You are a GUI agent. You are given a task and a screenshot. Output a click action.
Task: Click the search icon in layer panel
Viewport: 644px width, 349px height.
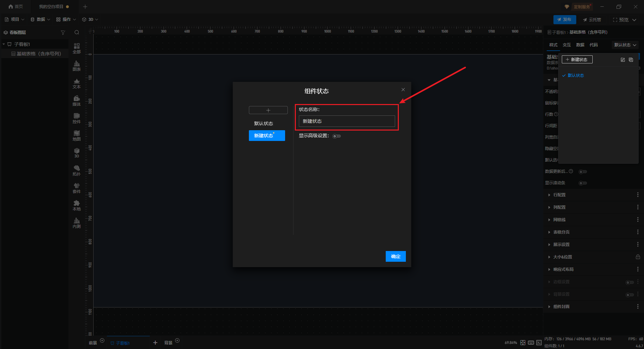click(x=77, y=33)
